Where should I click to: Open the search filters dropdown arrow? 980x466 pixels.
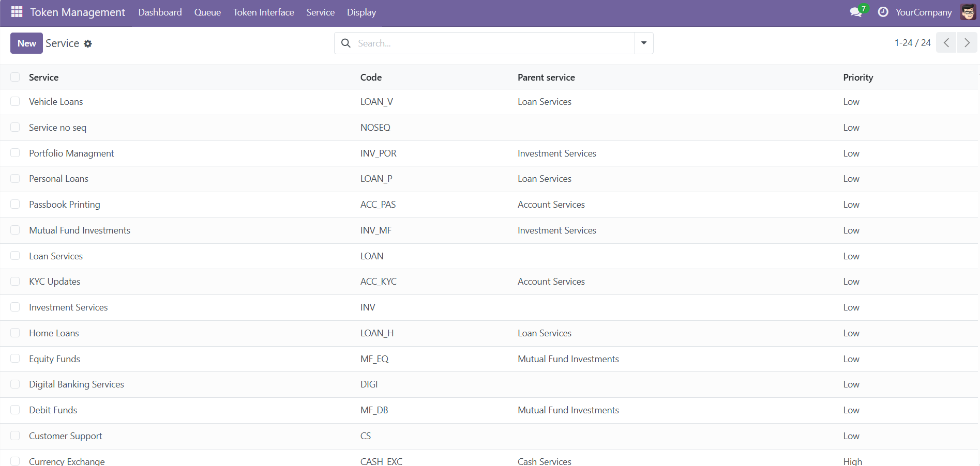click(643, 43)
